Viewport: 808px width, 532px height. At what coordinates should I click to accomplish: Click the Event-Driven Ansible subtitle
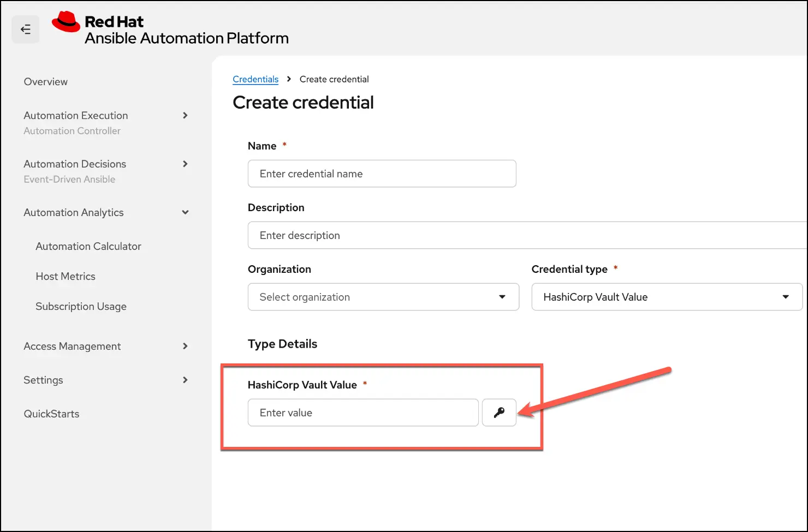tap(69, 180)
